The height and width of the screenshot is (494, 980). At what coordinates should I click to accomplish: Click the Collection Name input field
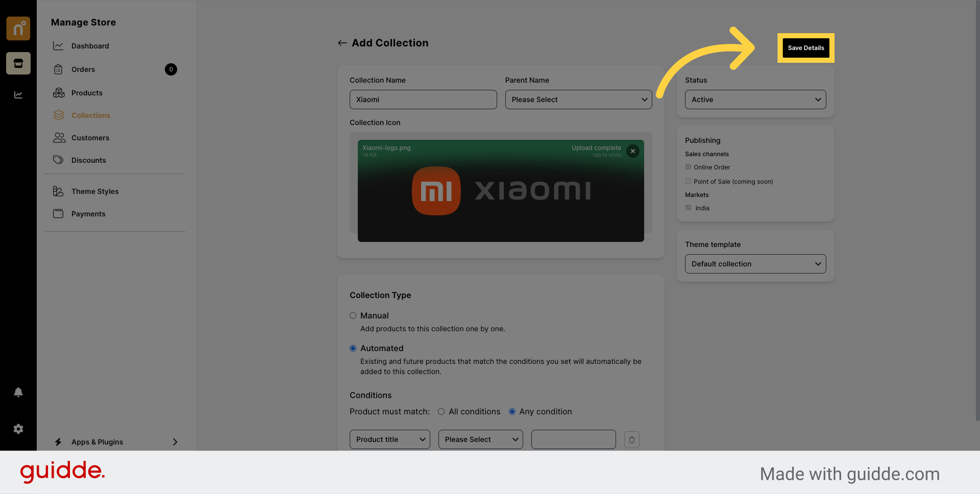(423, 100)
